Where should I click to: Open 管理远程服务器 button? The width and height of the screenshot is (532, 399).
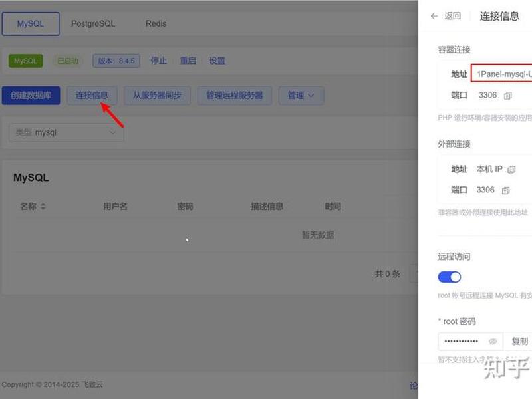235,95
